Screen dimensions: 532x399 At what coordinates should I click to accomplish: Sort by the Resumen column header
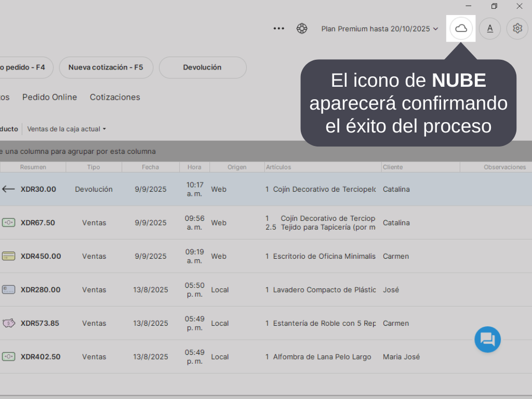[x=33, y=167]
